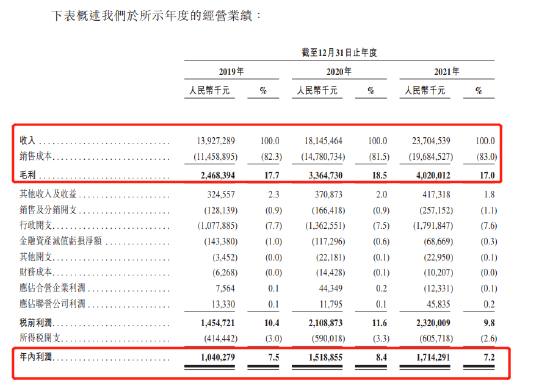Select the 稅前利潤 row label
Image resolution: width=550 pixels, height=383 pixels.
(x=36, y=322)
